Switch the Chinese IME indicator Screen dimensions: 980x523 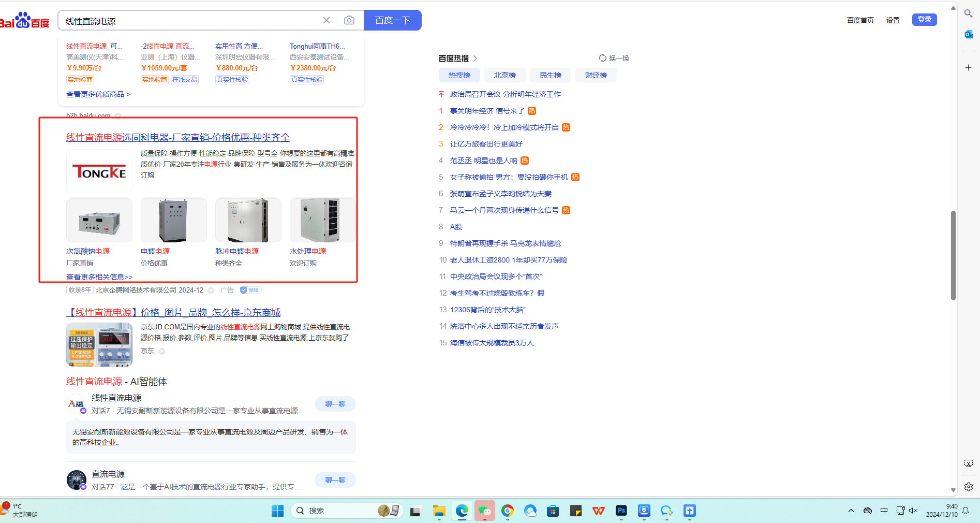click(884, 511)
